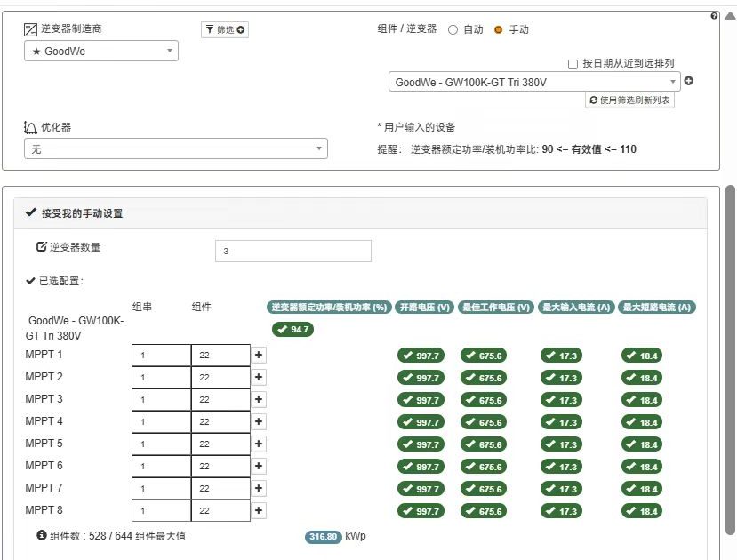This screenshot has height=560, width=737.
Task: Click MPPT 5 module count field
Action: [220, 444]
